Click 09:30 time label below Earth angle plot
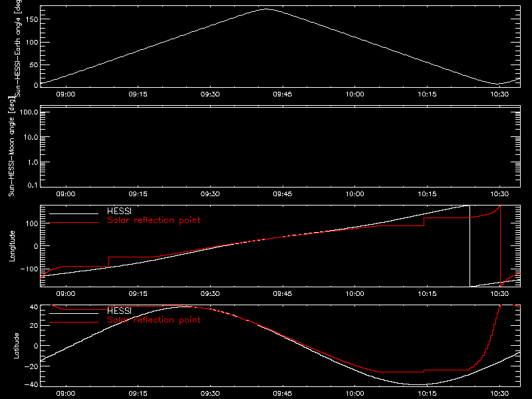 (x=210, y=94)
